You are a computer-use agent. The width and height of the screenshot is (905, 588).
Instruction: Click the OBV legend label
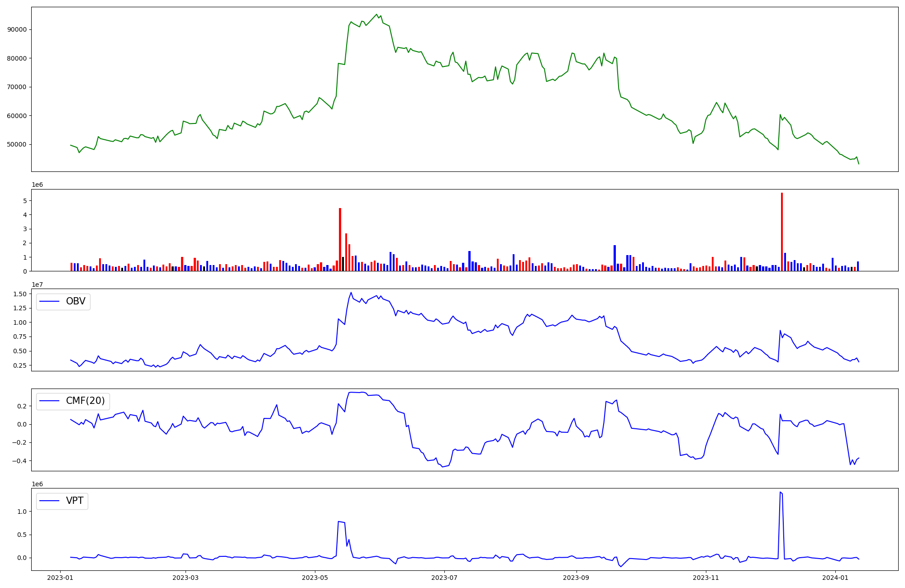point(76,301)
